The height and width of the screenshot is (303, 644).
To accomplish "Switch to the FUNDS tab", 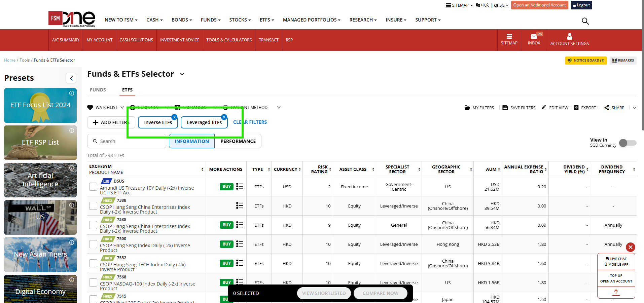I will coord(98,90).
